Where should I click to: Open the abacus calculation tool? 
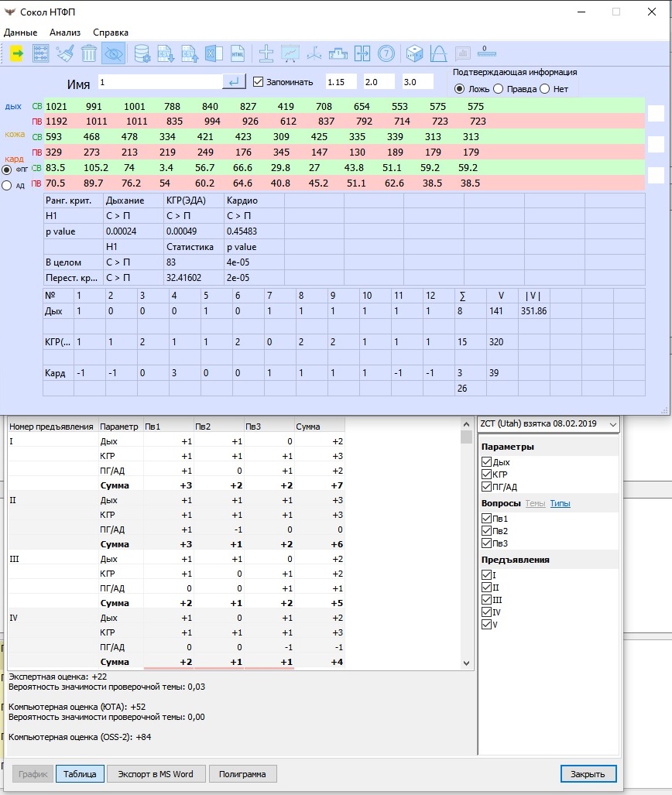(x=40, y=53)
